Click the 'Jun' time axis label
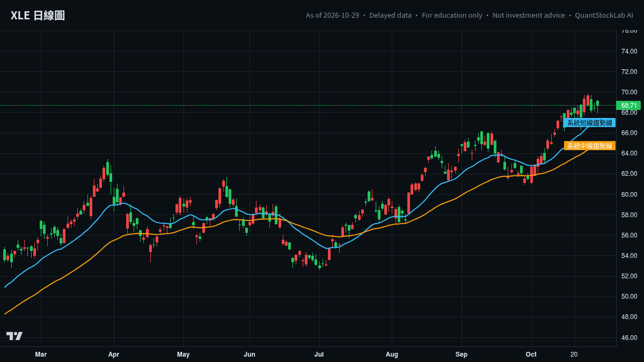The height and width of the screenshot is (362, 644). pos(250,354)
